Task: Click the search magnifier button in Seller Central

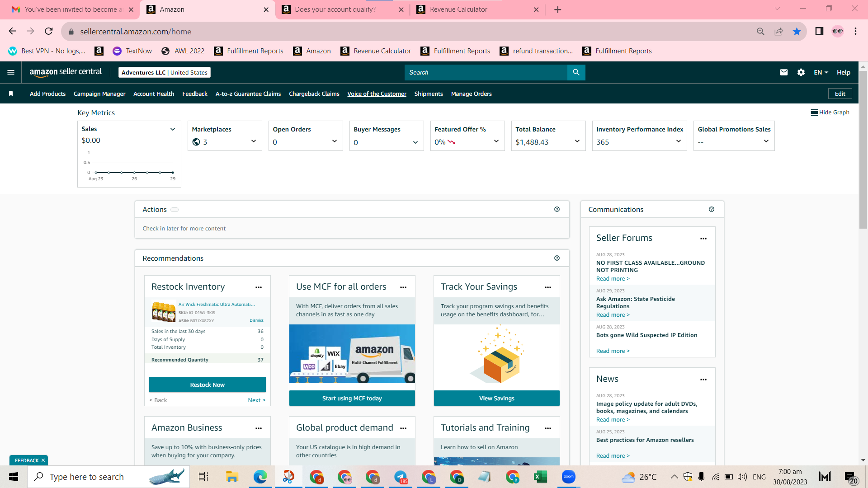Action: 576,72
